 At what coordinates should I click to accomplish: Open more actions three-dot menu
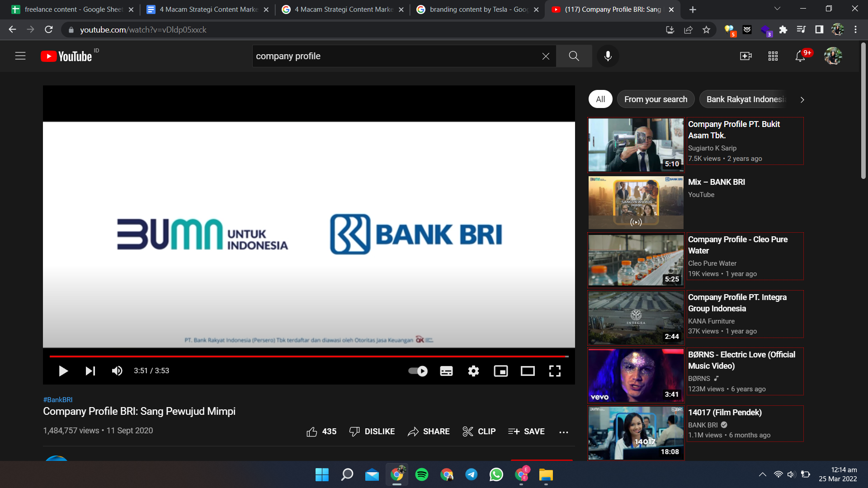pos(563,432)
